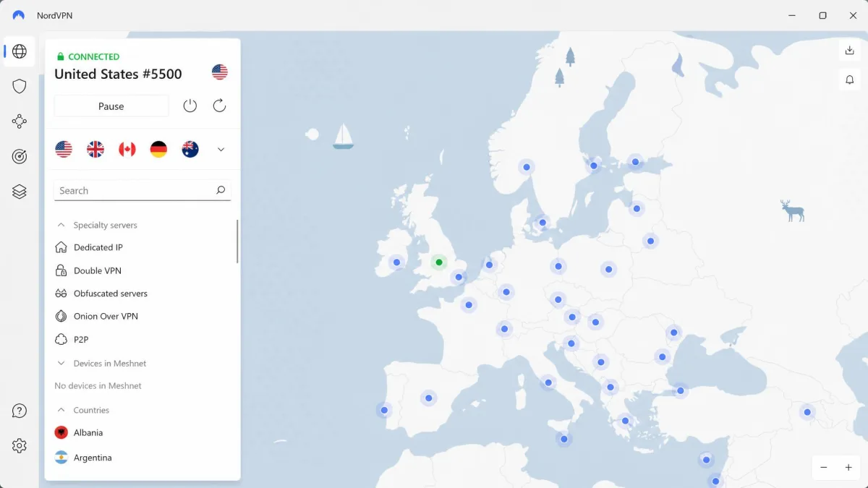Select Dedicated IP label
This screenshot has height=488, width=868.
tap(98, 247)
